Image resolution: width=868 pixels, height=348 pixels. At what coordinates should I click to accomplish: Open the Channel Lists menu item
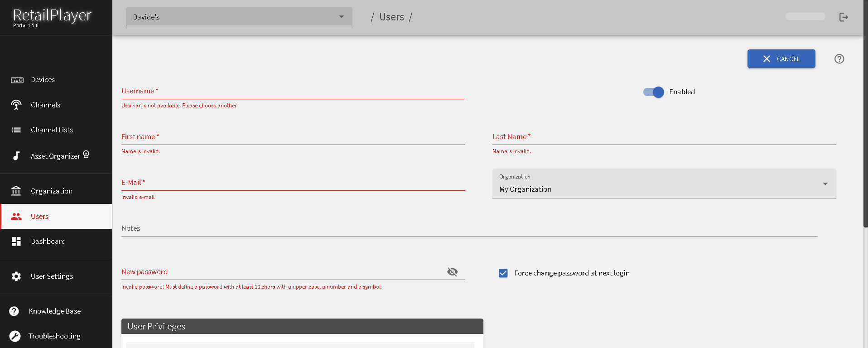coord(52,130)
